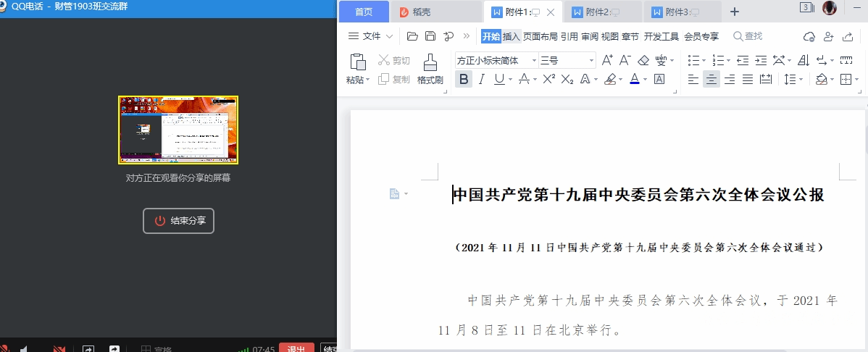The image size is (868, 352).
Task: Apply the paragraph shading fill bucket
Action: click(x=822, y=79)
